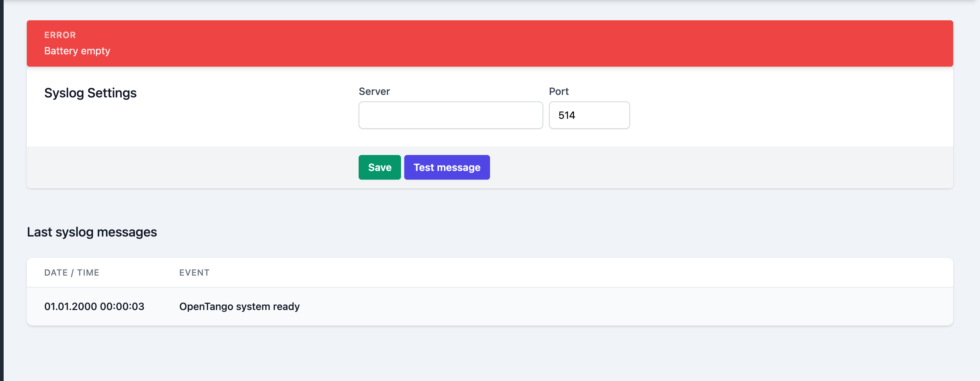Image resolution: width=980 pixels, height=381 pixels.
Task: Save the syslog settings
Action: click(379, 167)
